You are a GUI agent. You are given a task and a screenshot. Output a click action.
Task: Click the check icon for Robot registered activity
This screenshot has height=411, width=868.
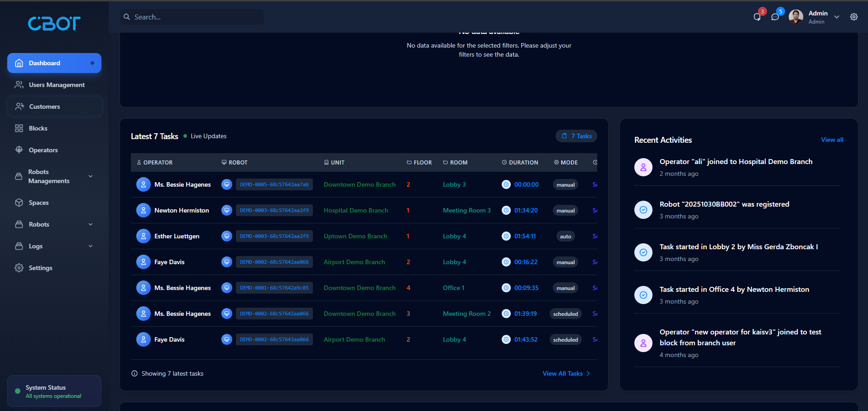coord(643,209)
